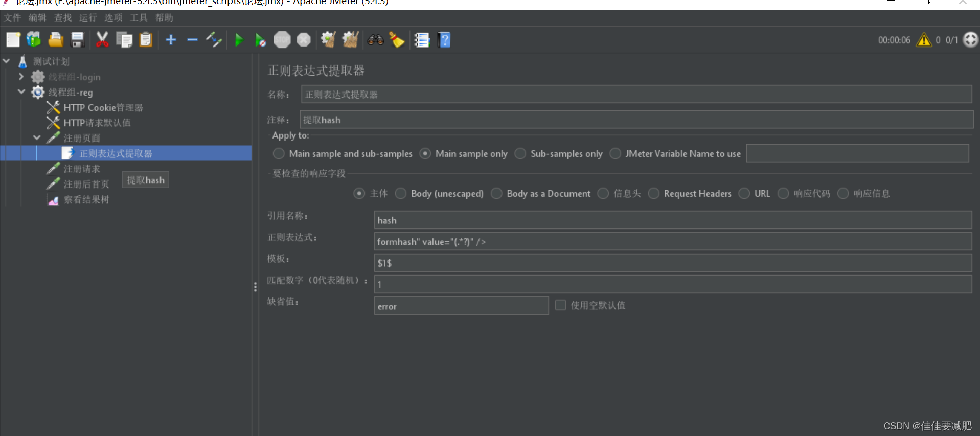Select Body (unescaped) radio

point(400,193)
